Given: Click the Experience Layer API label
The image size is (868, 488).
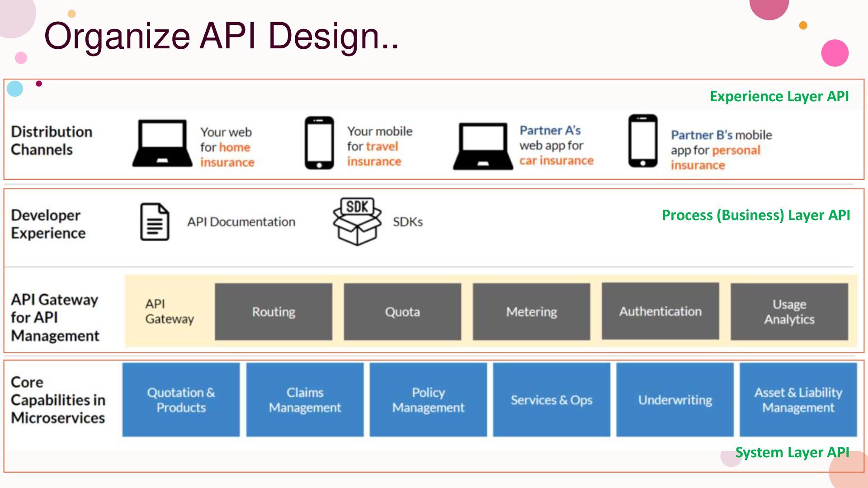Looking at the screenshot, I should tap(779, 96).
